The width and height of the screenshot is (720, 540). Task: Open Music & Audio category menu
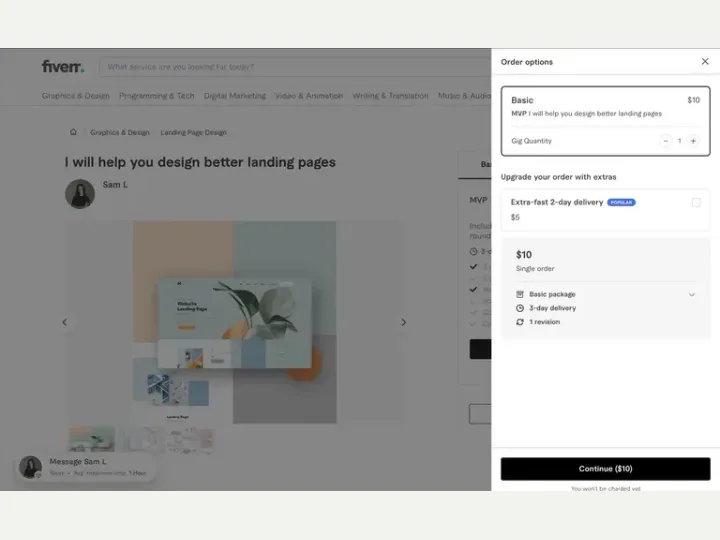pyautogui.click(x=464, y=96)
